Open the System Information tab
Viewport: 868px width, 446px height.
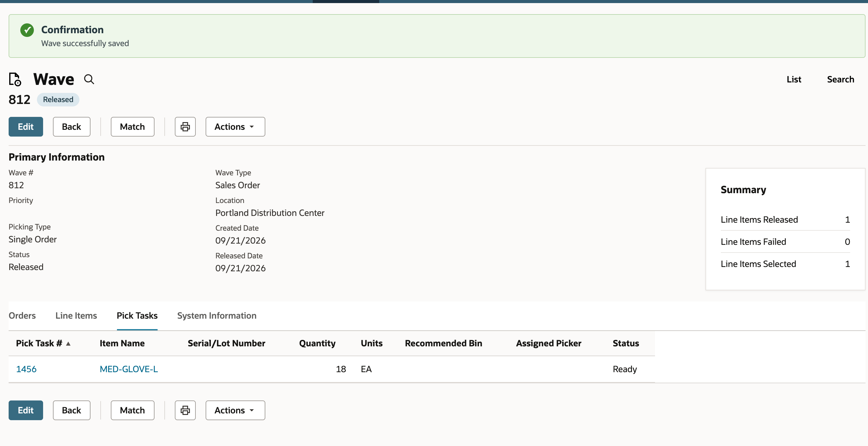217,315
